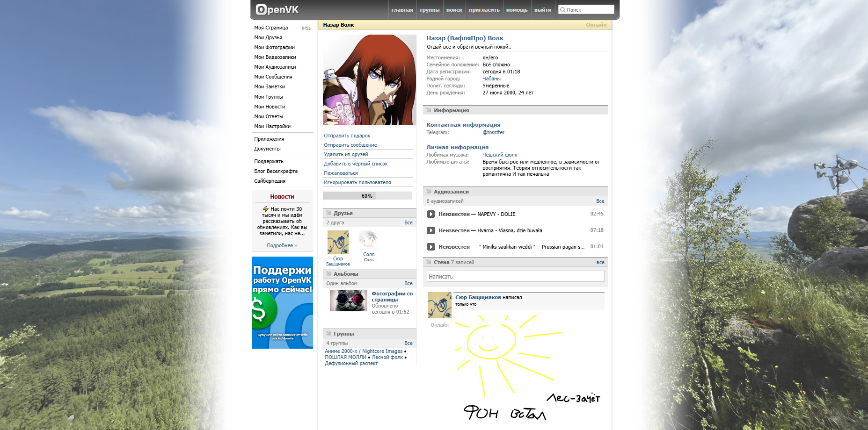Open friend Сюр Бащцмаков's avatar in Друзья
Screen dimensions: 868x430
[338, 242]
